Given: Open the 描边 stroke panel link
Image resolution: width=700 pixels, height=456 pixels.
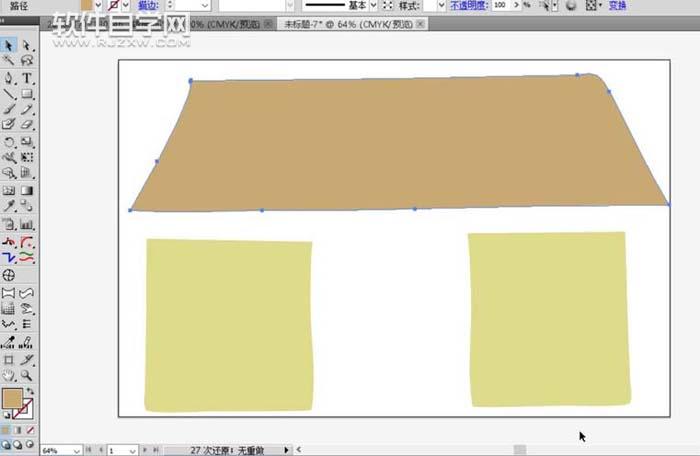Looking at the screenshot, I should coord(148,5).
